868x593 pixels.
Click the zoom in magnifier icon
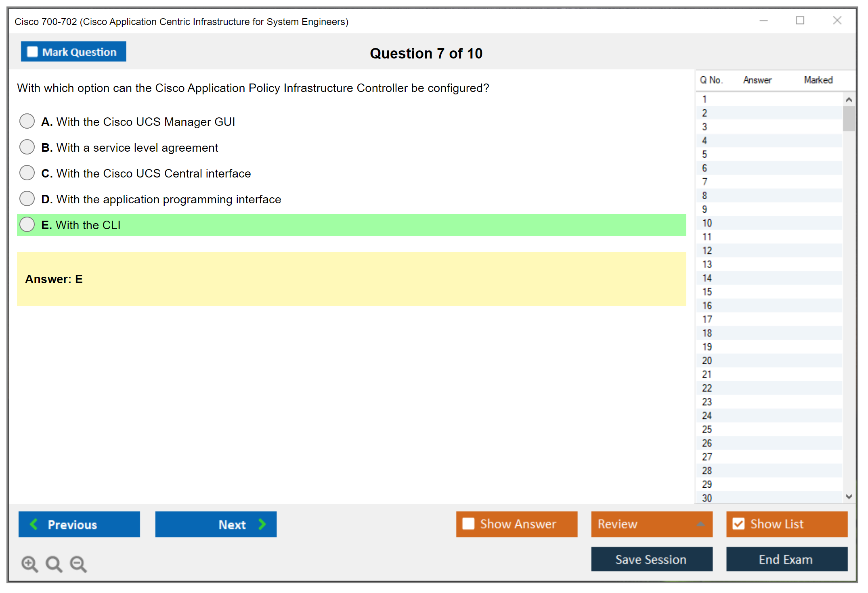click(x=29, y=564)
